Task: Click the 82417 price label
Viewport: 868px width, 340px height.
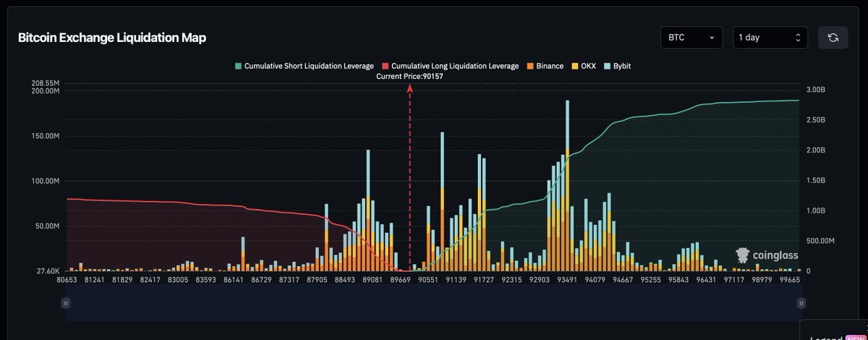Action: tap(150, 279)
